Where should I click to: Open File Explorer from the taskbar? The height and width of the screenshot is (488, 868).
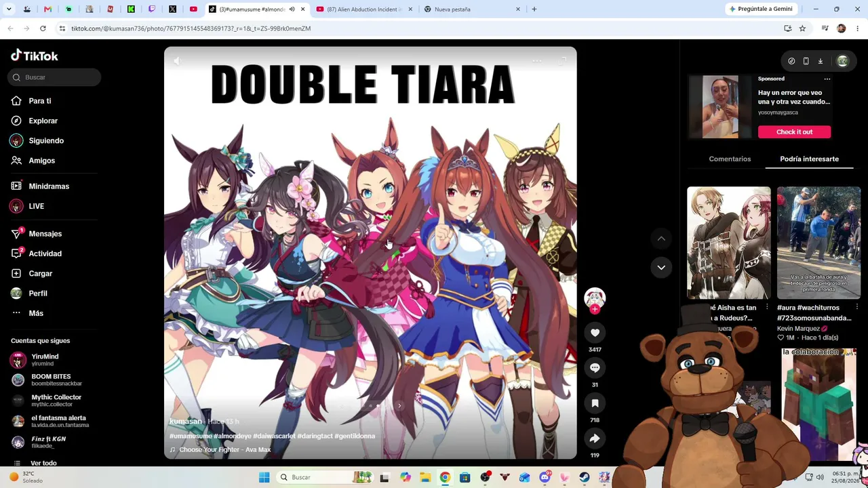(425, 477)
